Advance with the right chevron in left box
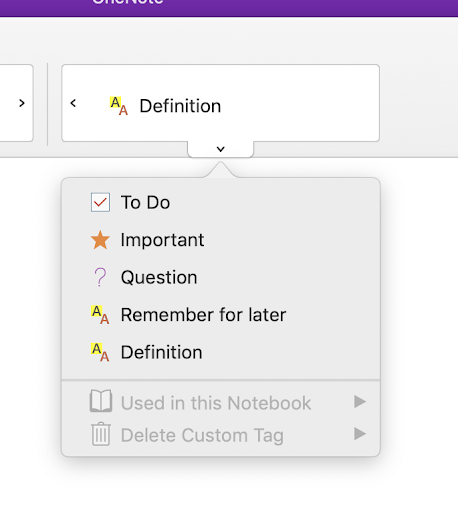The width and height of the screenshot is (458, 512). tap(22, 103)
